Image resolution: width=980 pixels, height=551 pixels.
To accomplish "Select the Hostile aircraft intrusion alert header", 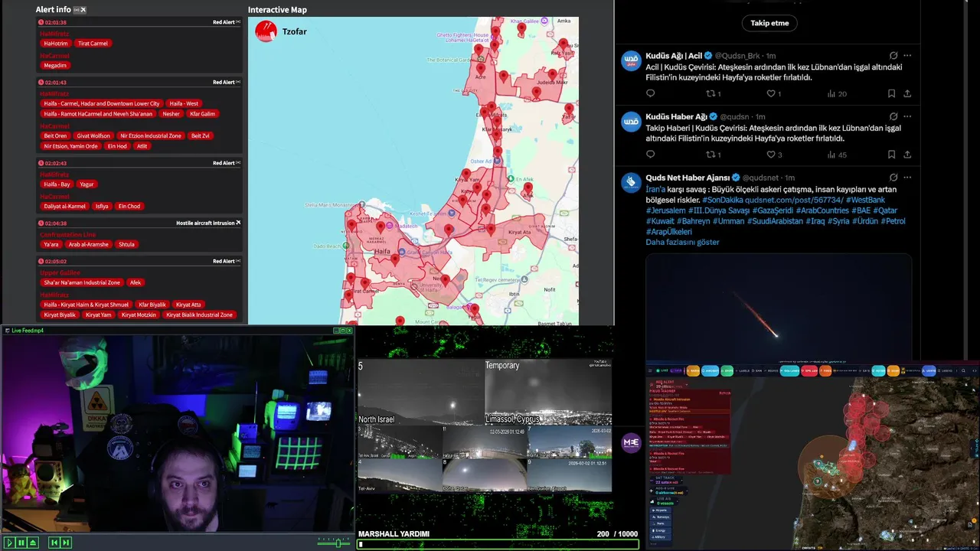I will (139, 223).
